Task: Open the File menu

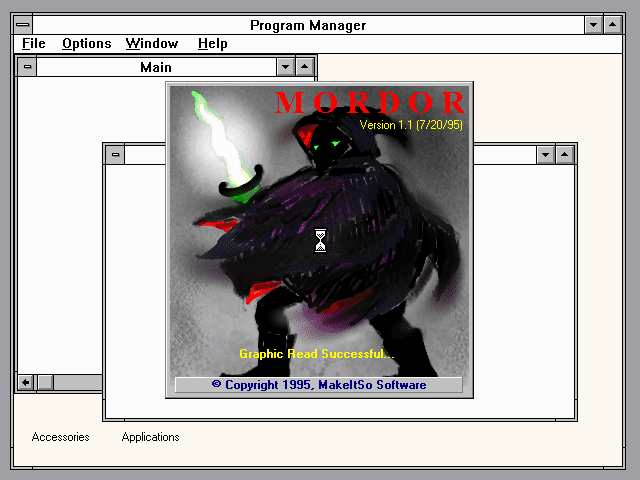Action: 33,43
